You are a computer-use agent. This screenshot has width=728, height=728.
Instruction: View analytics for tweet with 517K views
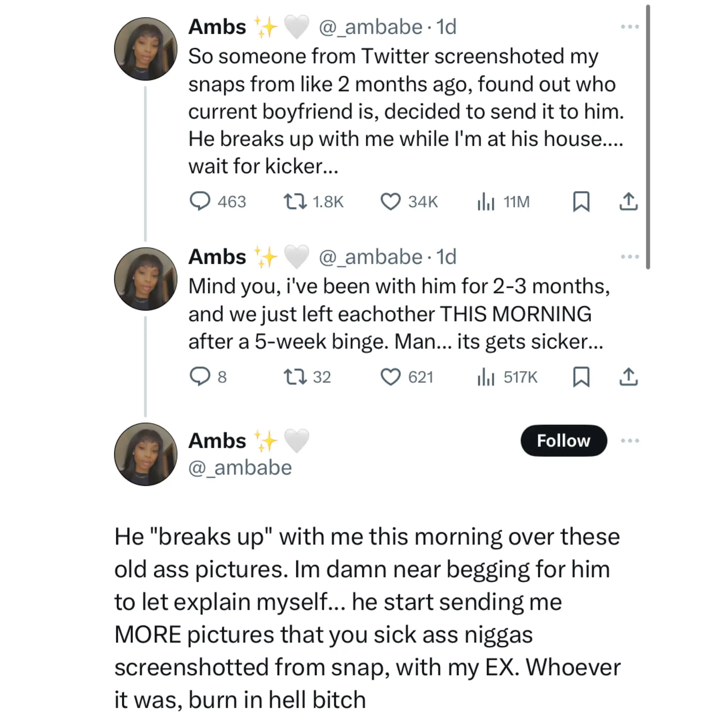pos(486,376)
